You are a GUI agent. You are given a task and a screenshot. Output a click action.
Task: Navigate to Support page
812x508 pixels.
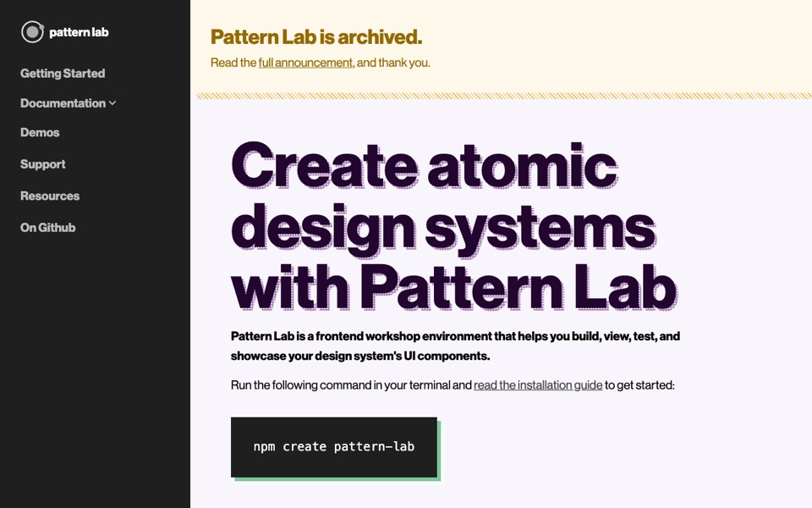coord(43,164)
